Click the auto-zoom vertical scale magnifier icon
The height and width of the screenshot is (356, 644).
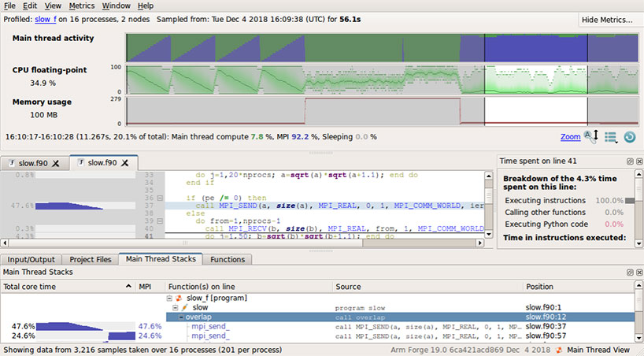590,136
